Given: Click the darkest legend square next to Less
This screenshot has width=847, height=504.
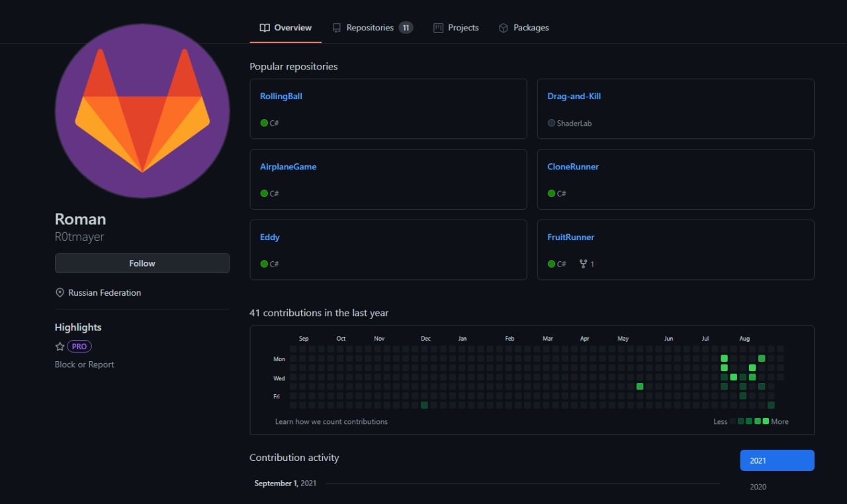Looking at the screenshot, I should tap(732, 421).
